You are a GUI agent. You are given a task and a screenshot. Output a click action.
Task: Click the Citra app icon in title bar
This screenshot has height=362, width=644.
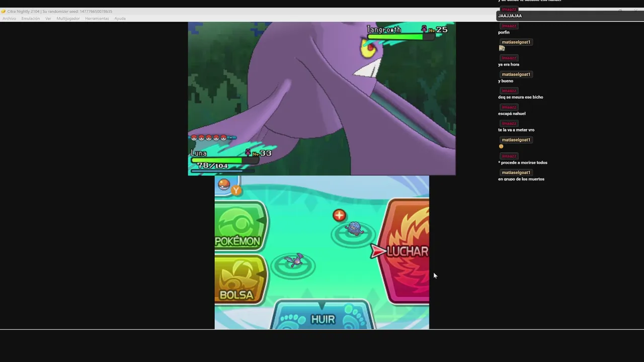click(4, 11)
